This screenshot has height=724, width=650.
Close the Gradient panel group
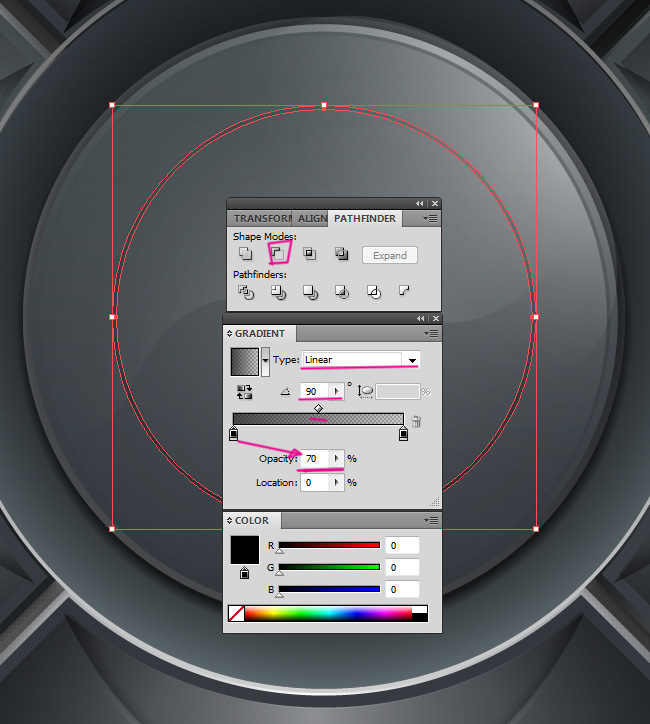pos(436,319)
